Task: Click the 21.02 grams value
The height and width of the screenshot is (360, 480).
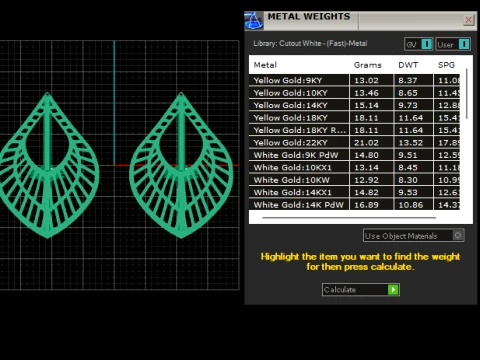Action: coord(366,143)
